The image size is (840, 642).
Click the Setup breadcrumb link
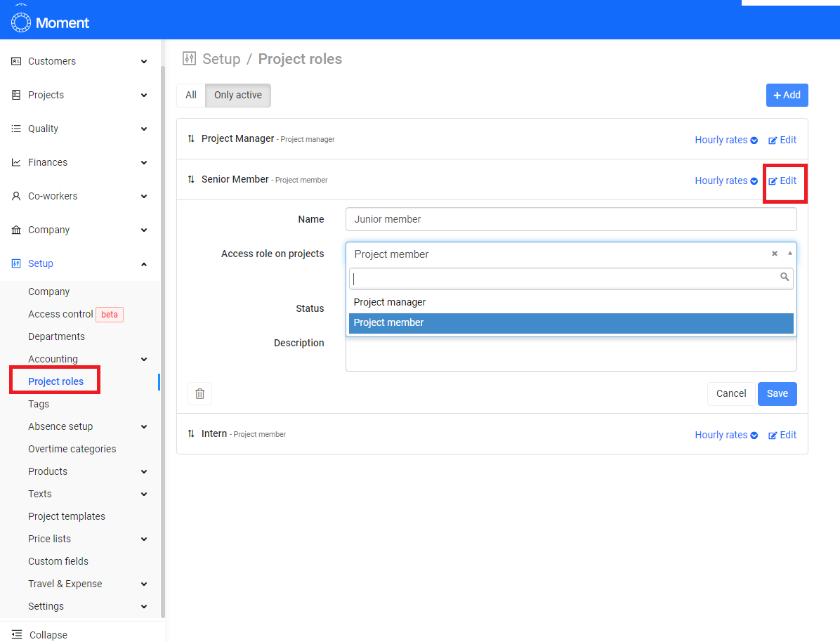(x=221, y=59)
